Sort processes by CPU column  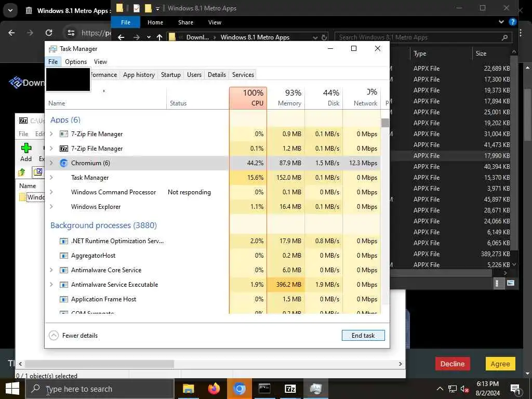248,98
